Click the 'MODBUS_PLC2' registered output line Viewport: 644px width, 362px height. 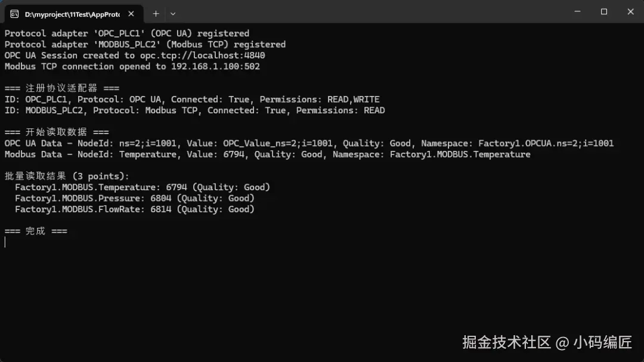[x=145, y=44]
